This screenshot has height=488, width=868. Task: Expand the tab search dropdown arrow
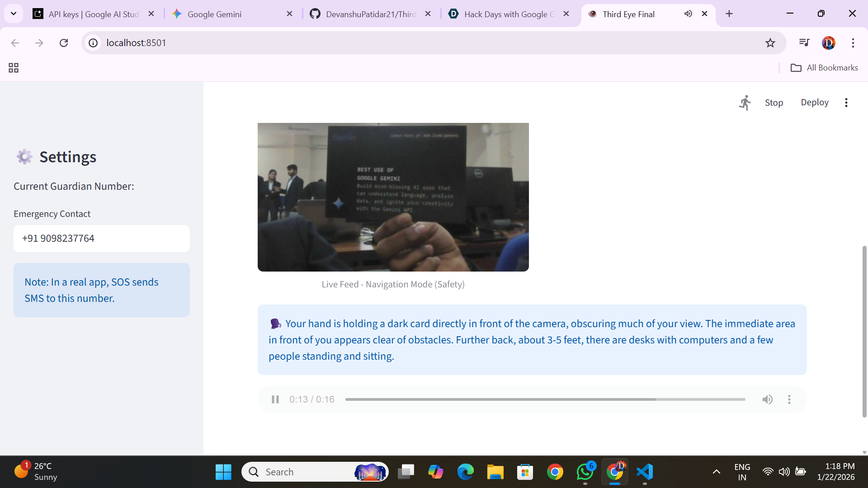click(x=14, y=14)
